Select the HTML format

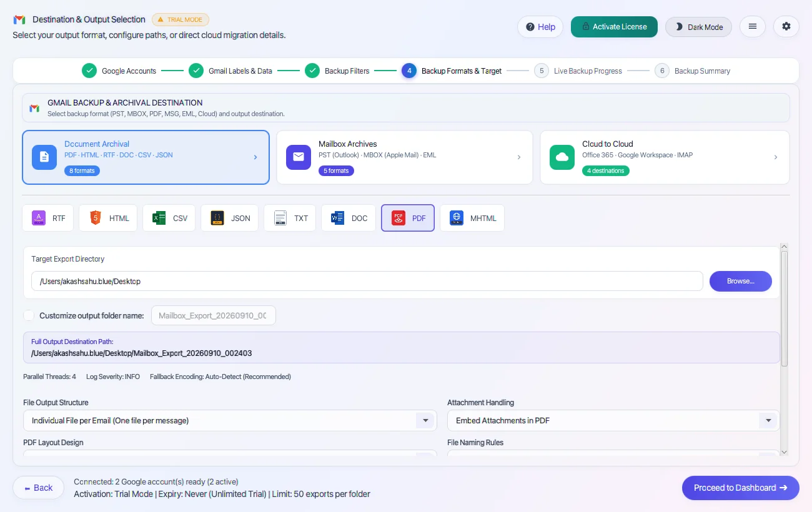pyautogui.click(x=109, y=218)
